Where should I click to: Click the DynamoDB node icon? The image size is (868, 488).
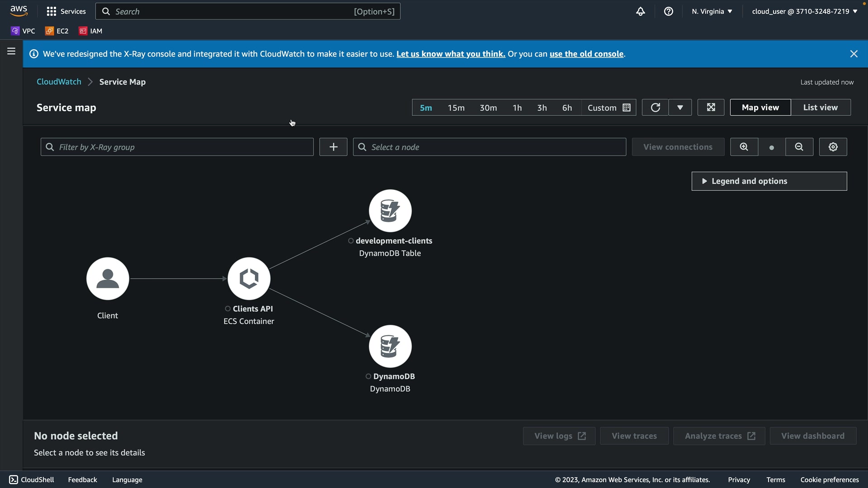390,347
